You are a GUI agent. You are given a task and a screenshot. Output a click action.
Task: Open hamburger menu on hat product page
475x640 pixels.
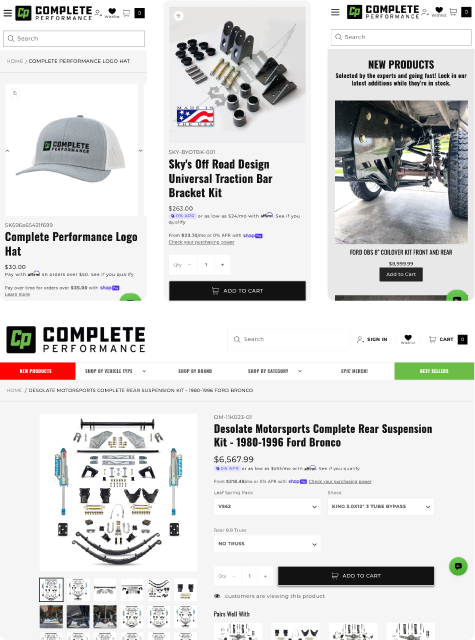pyautogui.click(x=7, y=13)
